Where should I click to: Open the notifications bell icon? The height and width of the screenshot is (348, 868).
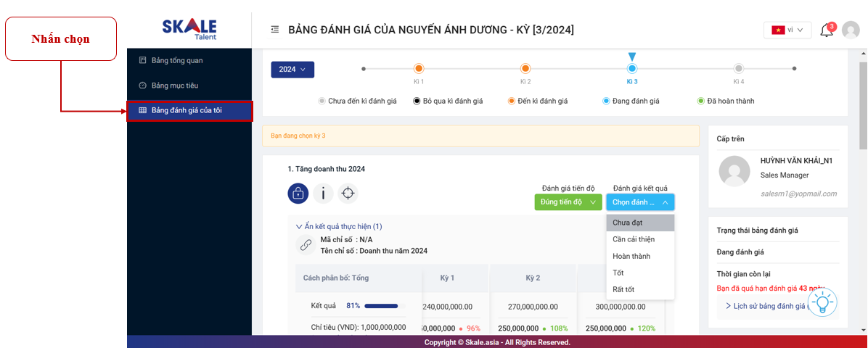826,30
